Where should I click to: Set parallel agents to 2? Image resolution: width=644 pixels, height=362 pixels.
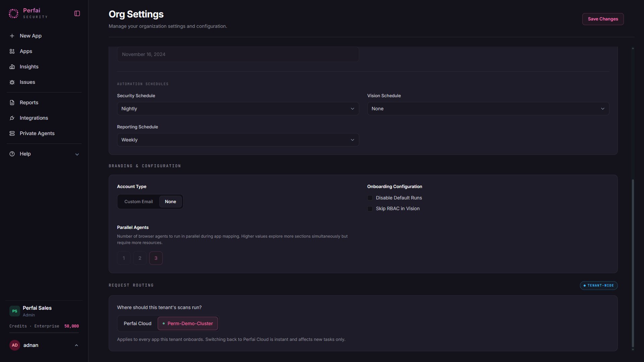point(140,258)
